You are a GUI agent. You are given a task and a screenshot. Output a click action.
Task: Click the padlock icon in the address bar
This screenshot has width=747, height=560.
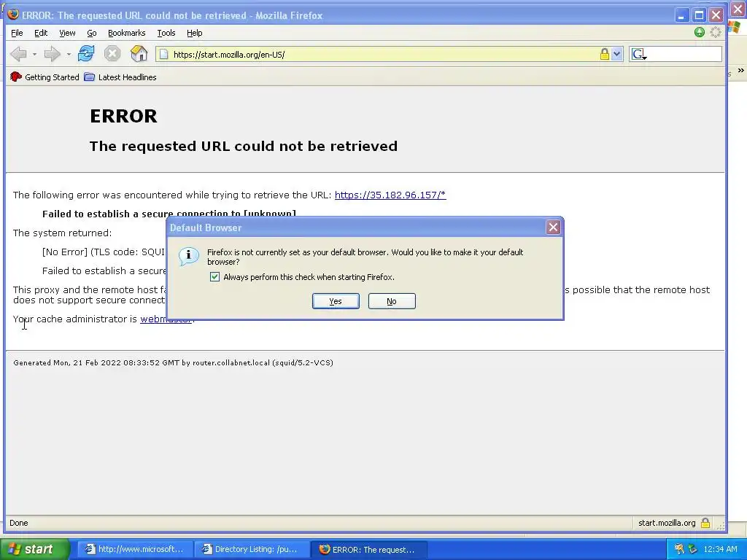tap(605, 54)
